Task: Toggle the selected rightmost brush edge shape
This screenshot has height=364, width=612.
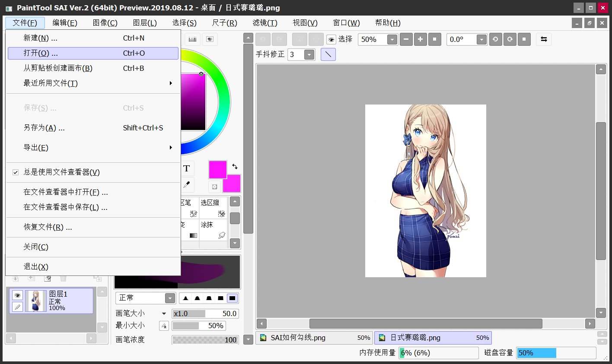Action: pos(233,298)
